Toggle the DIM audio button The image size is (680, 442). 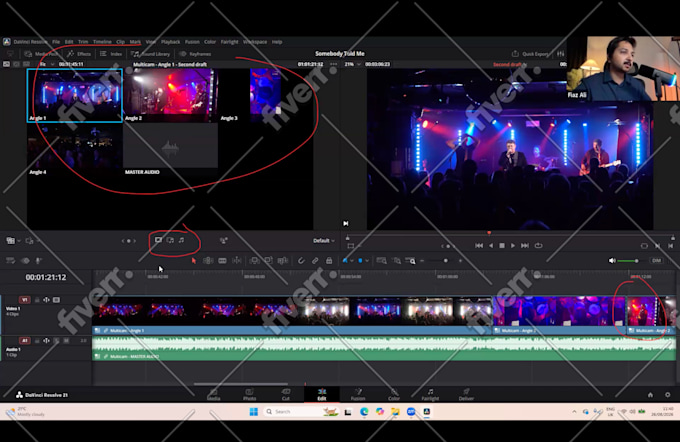656,261
